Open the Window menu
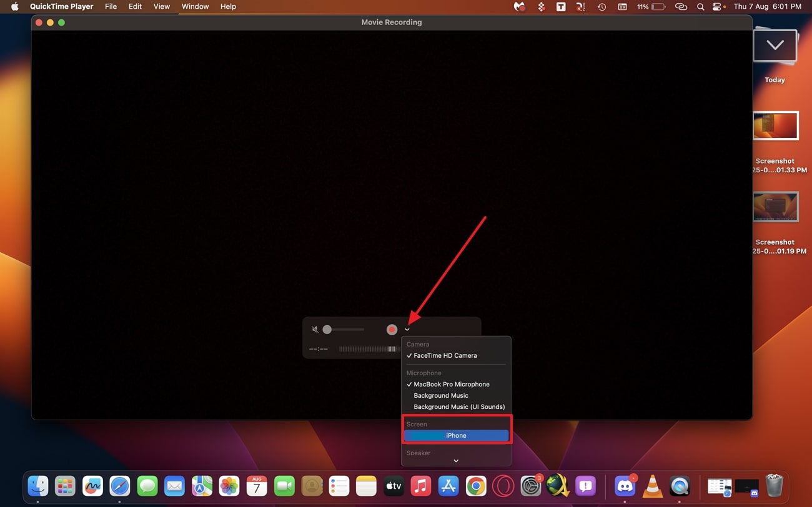The height and width of the screenshot is (507, 812). click(x=195, y=6)
